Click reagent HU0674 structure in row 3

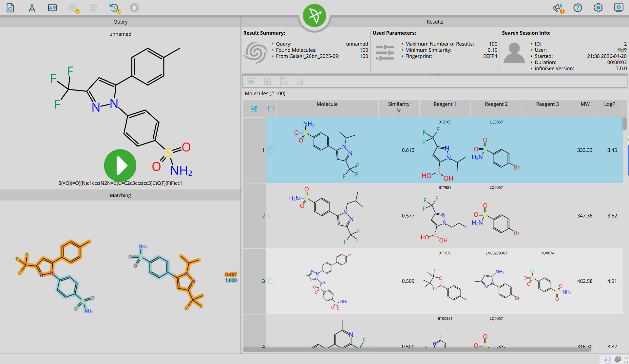[x=547, y=284]
